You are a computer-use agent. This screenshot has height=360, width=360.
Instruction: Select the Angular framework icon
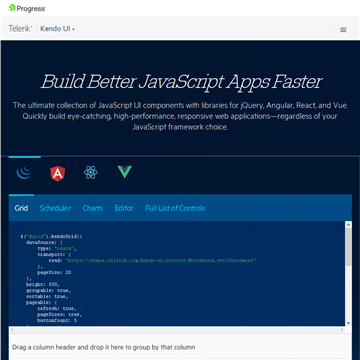pos(58,173)
